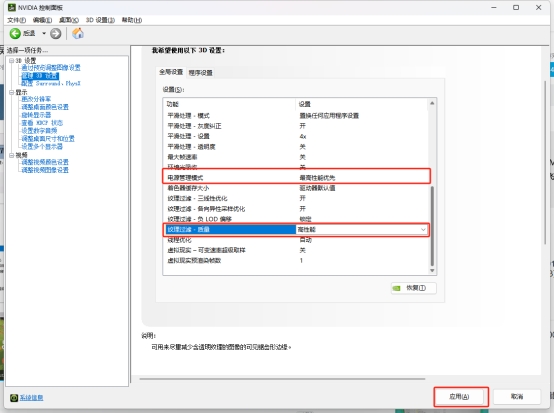Select the 最大帧速率 row
554x413 pixels.
coord(296,157)
